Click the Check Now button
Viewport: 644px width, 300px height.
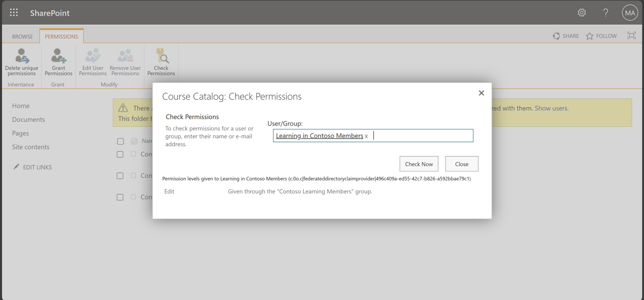click(419, 164)
